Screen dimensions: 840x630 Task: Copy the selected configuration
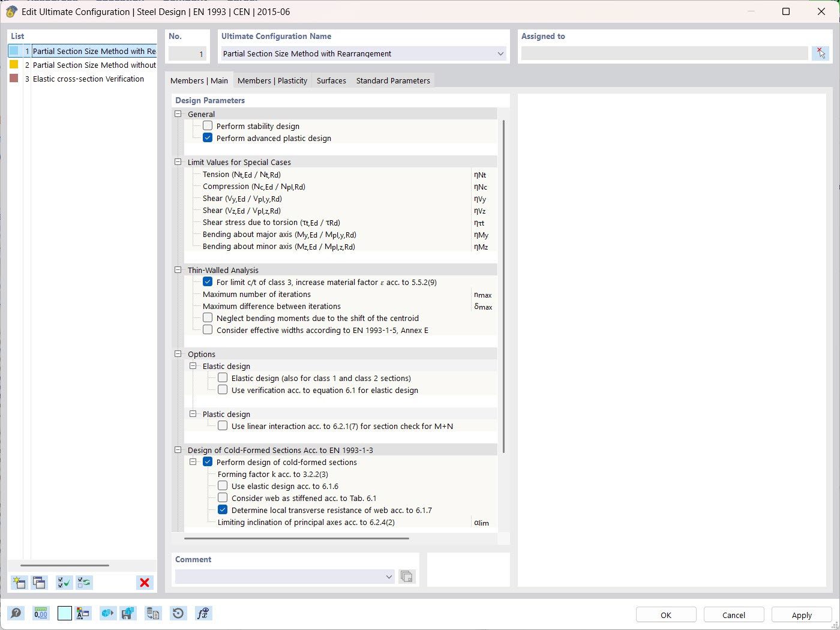point(39,583)
